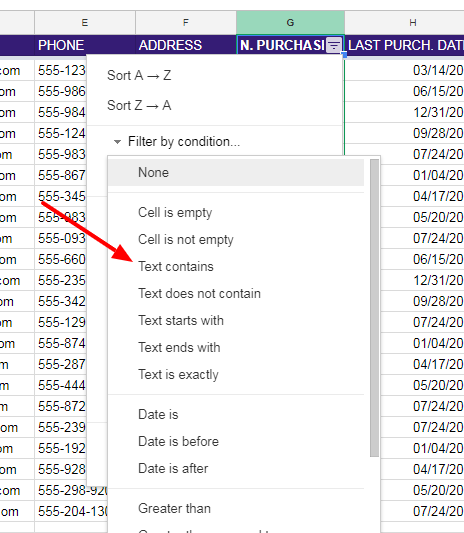This screenshot has height=533, width=464.
Task: Click the PHONE header cell
Action: (x=85, y=45)
